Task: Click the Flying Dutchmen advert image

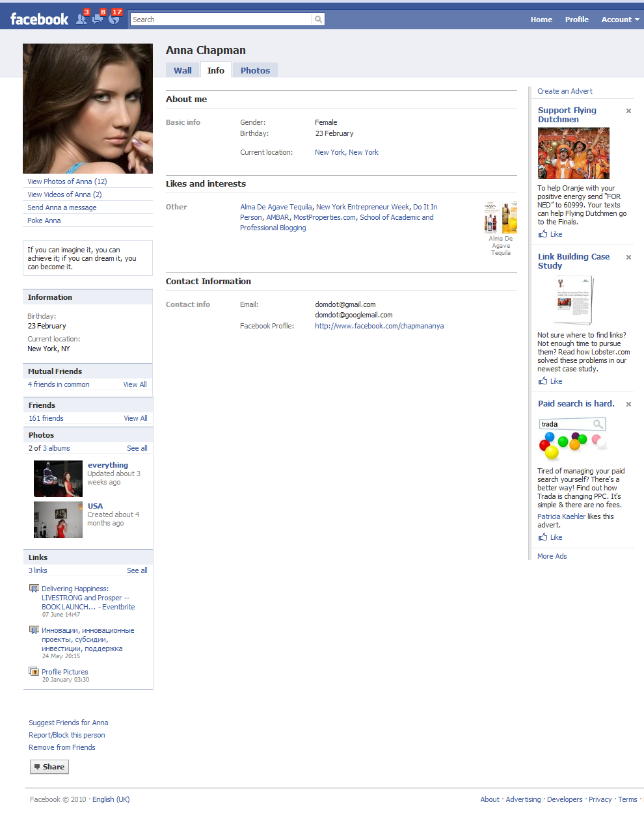Action: pyautogui.click(x=574, y=153)
